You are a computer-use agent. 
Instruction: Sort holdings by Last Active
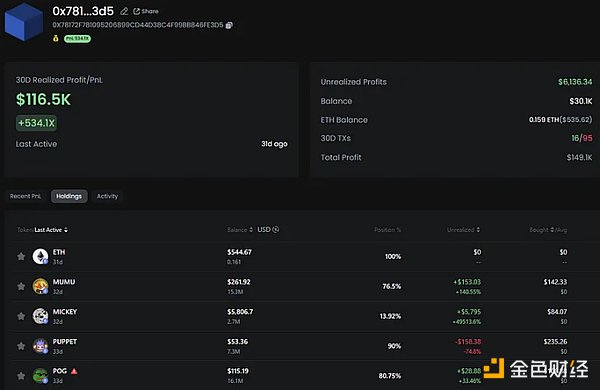tap(51, 230)
